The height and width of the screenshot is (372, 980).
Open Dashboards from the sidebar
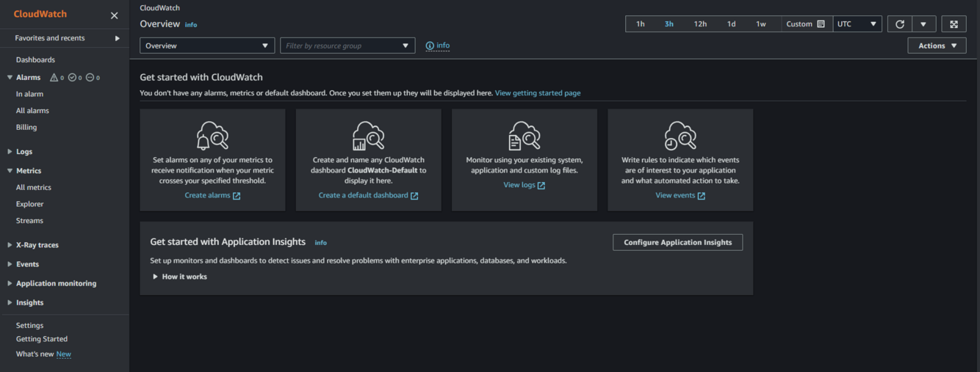(35, 60)
